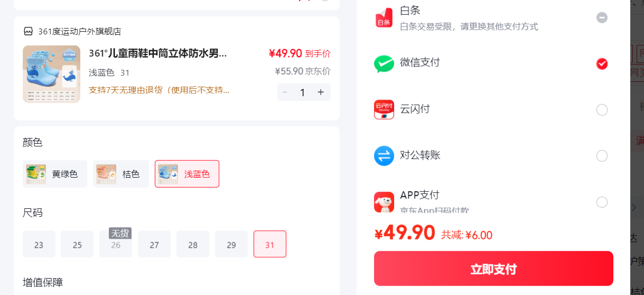Click the 立即支付 pay now button
The width and height of the screenshot is (644, 295).
click(493, 269)
